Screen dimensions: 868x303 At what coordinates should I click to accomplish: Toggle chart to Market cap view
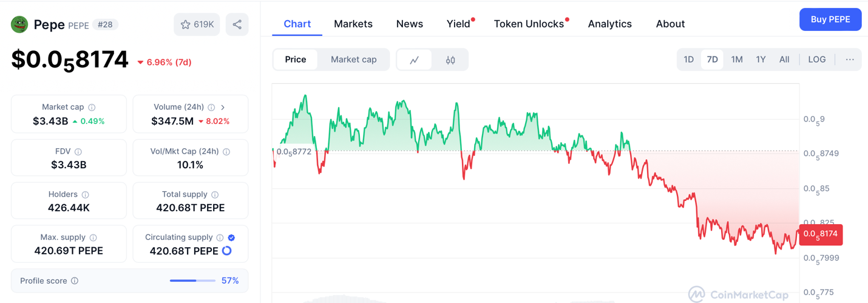tap(353, 60)
